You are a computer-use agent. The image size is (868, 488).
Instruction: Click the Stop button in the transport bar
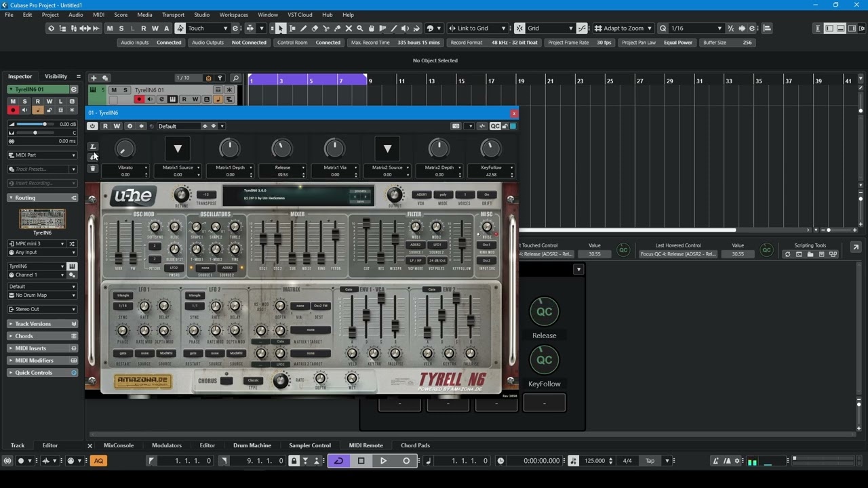coord(361,461)
